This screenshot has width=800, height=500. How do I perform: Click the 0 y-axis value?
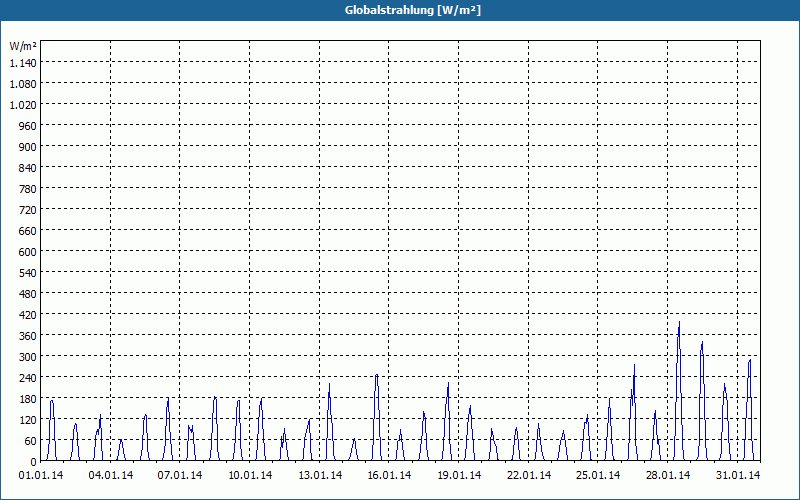point(34,462)
